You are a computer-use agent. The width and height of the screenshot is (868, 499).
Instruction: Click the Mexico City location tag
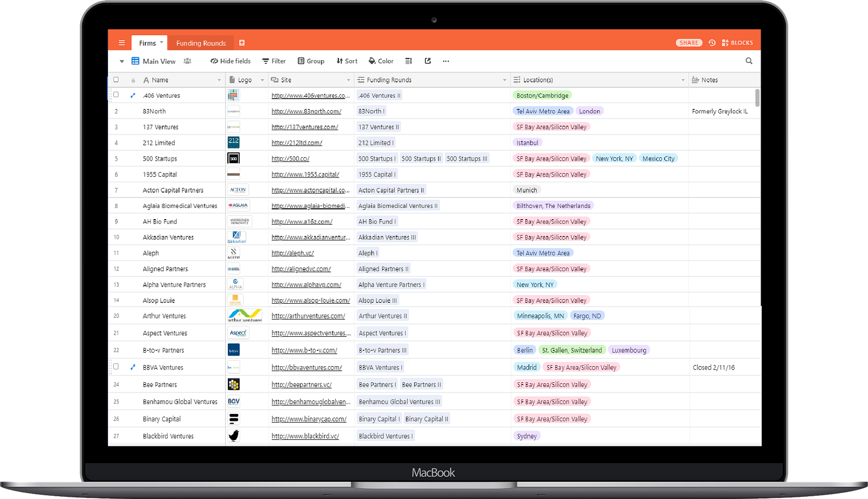tap(659, 159)
